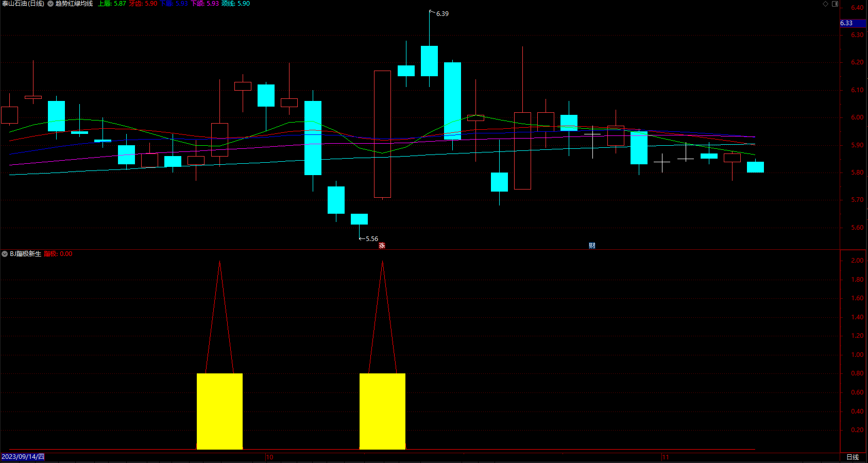Select the 泰山石油(日线) stock title
868x463 pixels.
(23, 4)
